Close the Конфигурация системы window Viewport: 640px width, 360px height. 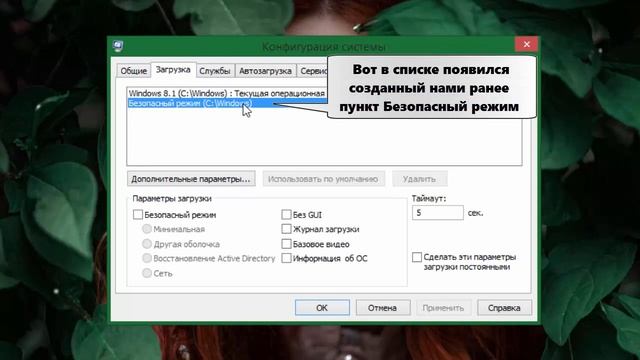point(526,44)
